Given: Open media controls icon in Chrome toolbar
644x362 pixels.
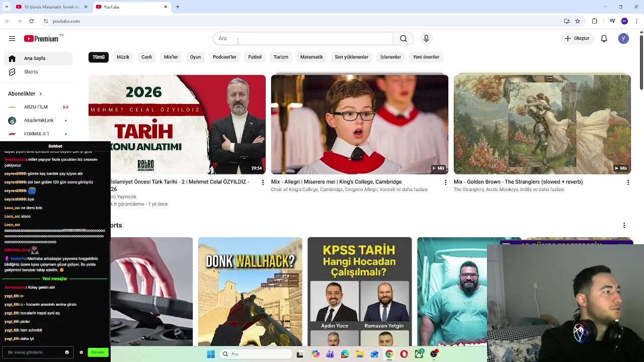Looking at the screenshot, I should pyautogui.click(x=612, y=21).
